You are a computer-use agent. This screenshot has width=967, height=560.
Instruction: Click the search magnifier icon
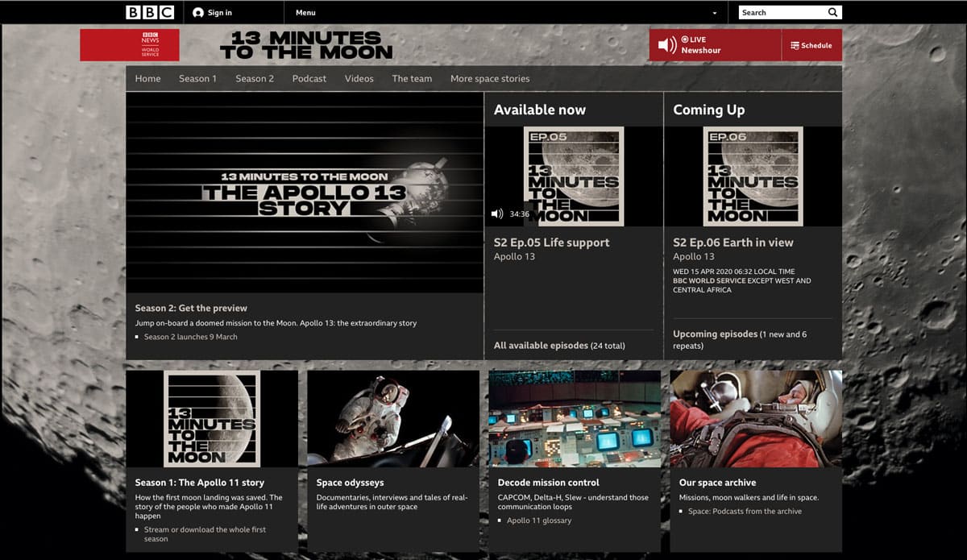(x=832, y=12)
